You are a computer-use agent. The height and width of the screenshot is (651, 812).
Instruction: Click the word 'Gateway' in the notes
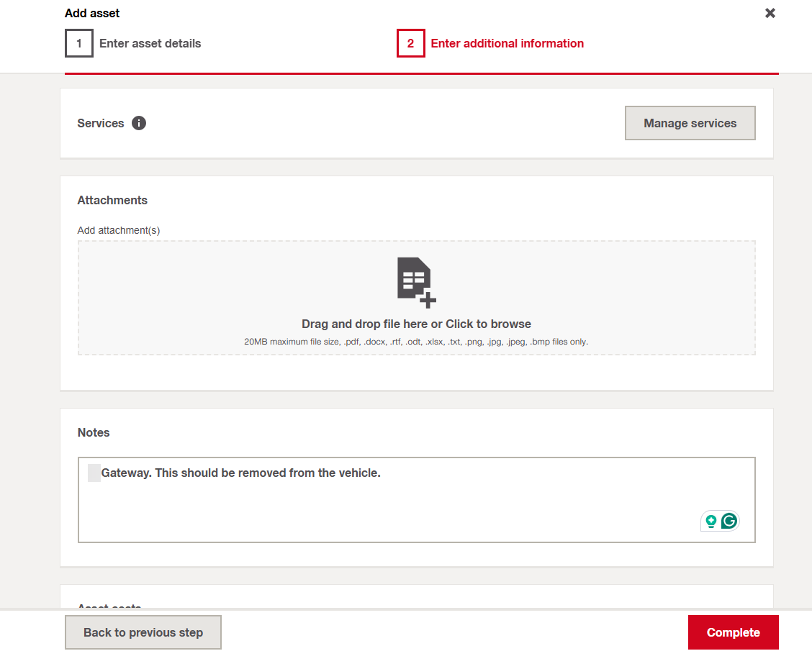click(x=125, y=473)
